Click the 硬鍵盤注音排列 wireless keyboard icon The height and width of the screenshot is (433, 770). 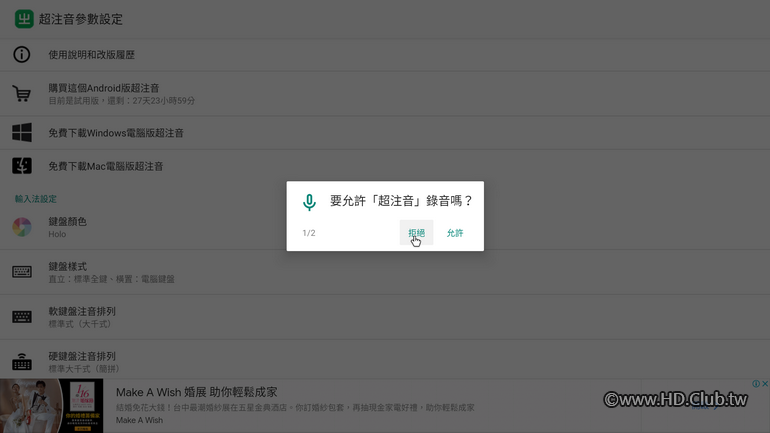22,361
